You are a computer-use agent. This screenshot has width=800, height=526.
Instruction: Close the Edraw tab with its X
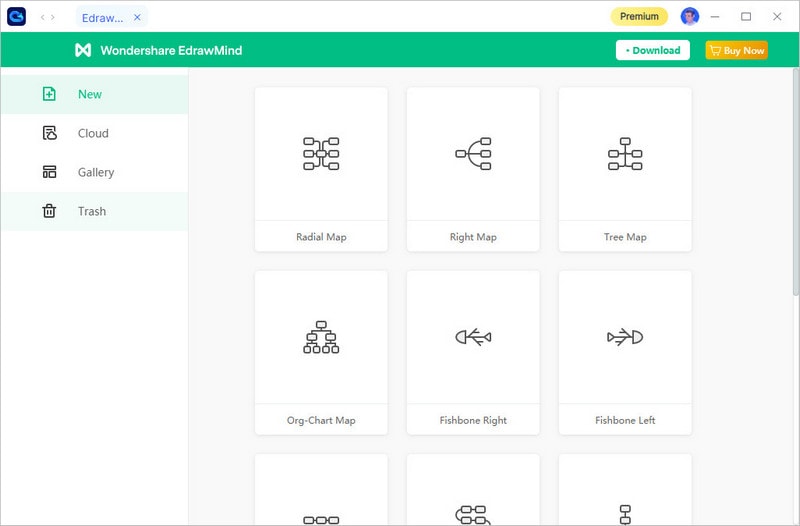tap(137, 17)
